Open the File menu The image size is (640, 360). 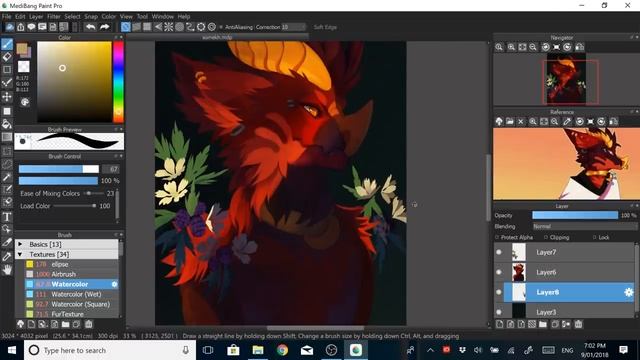coord(6,16)
